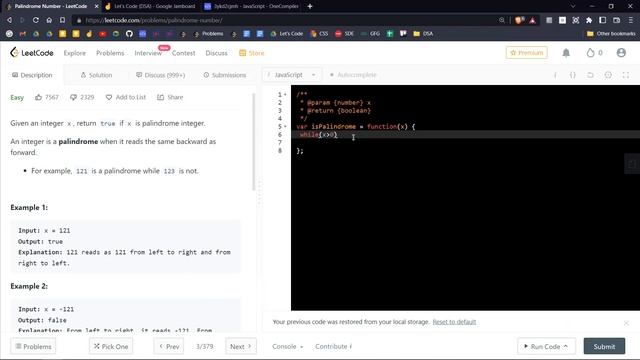Open the Contest nav item
The image size is (640, 360).
(x=183, y=53)
